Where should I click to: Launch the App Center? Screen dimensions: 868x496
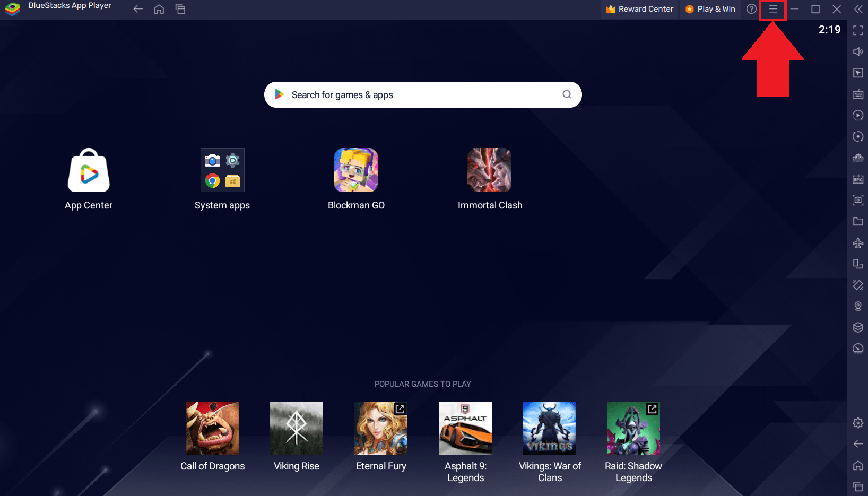(x=88, y=171)
